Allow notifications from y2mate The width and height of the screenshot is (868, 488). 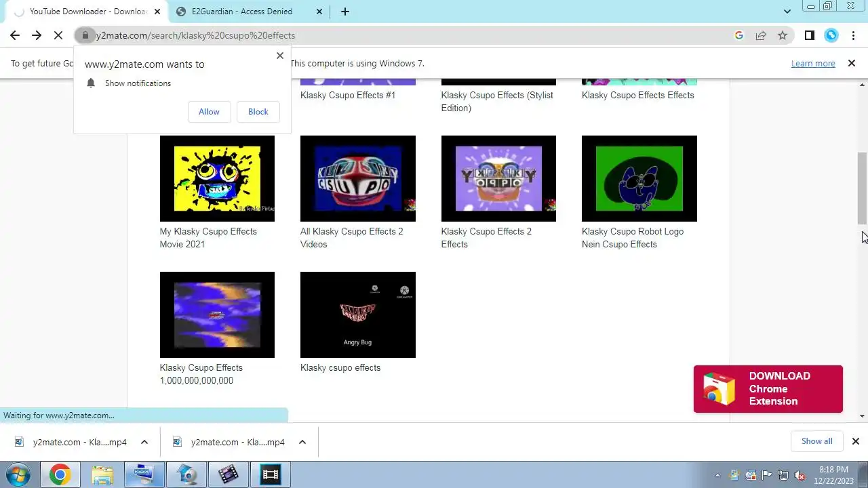209,112
